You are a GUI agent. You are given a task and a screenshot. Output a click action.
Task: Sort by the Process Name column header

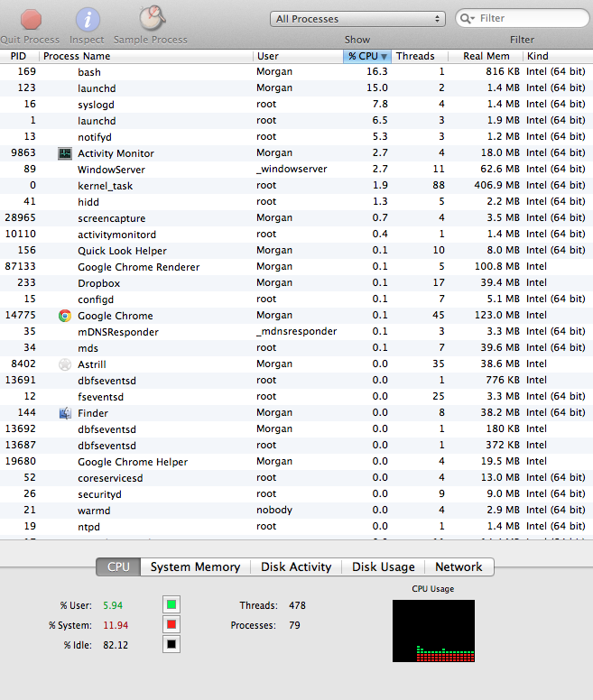click(146, 56)
